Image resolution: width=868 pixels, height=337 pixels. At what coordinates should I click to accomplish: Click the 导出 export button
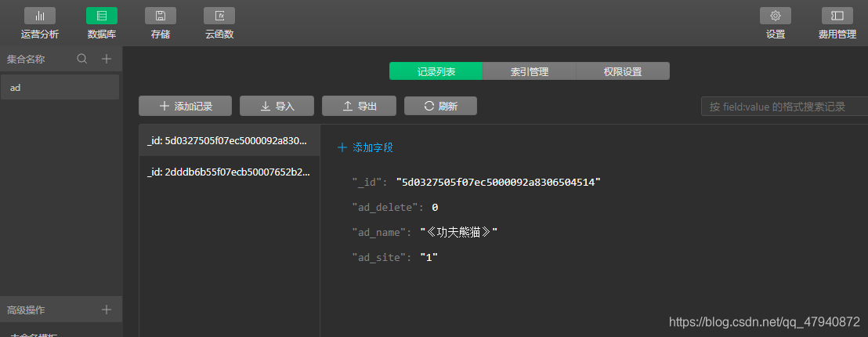click(360, 106)
